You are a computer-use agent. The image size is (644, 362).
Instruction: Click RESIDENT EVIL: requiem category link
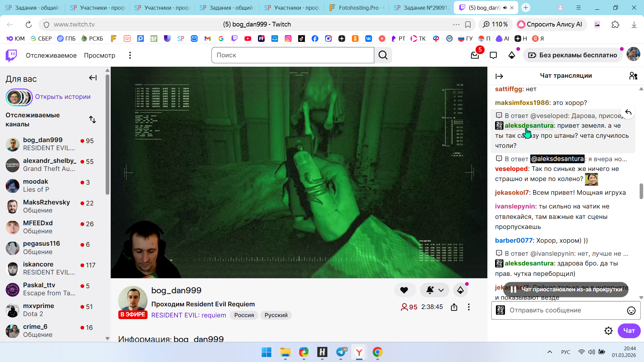click(x=189, y=315)
